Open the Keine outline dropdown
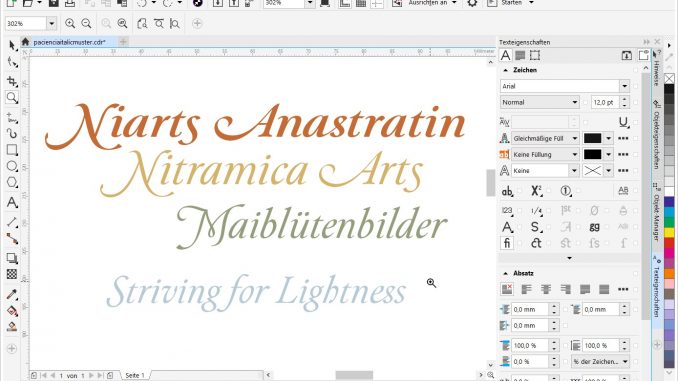Viewport: 678px width, 381px height. coord(574,171)
